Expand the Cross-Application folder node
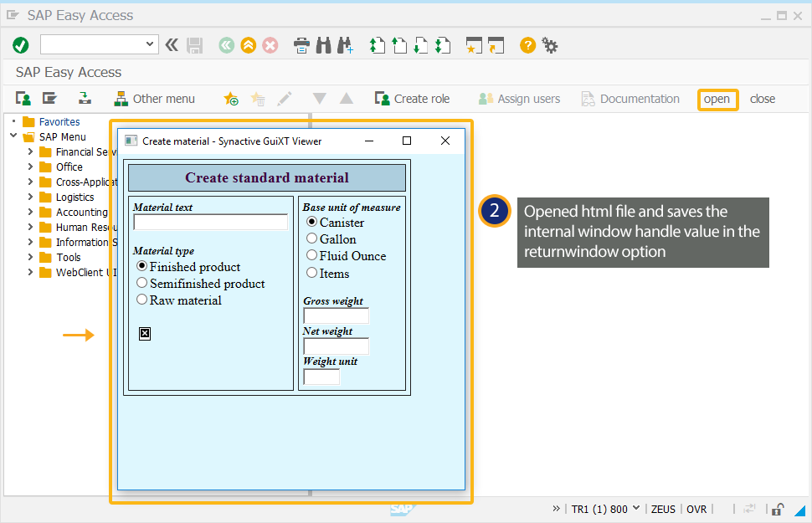This screenshot has height=523, width=812. click(30, 182)
